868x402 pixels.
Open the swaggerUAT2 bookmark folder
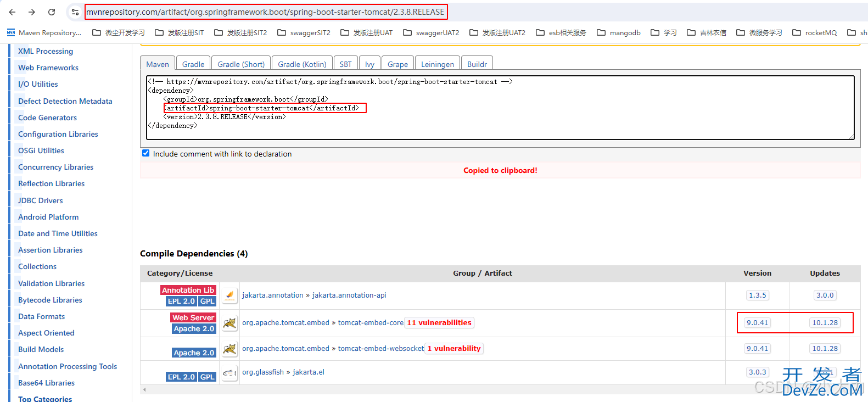pyautogui.click(x=431, y=32)
